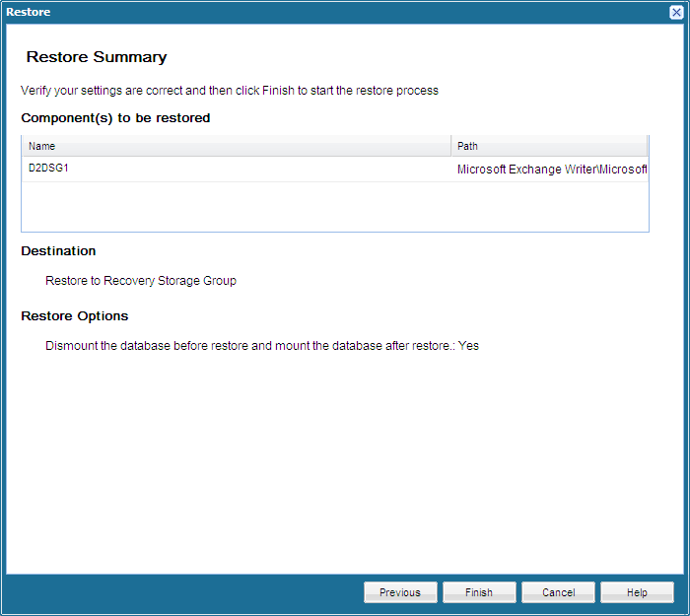Click the Restore Summary heading
Image resolution: width=690 pixels, height=616 pixels.
point(97,57)
